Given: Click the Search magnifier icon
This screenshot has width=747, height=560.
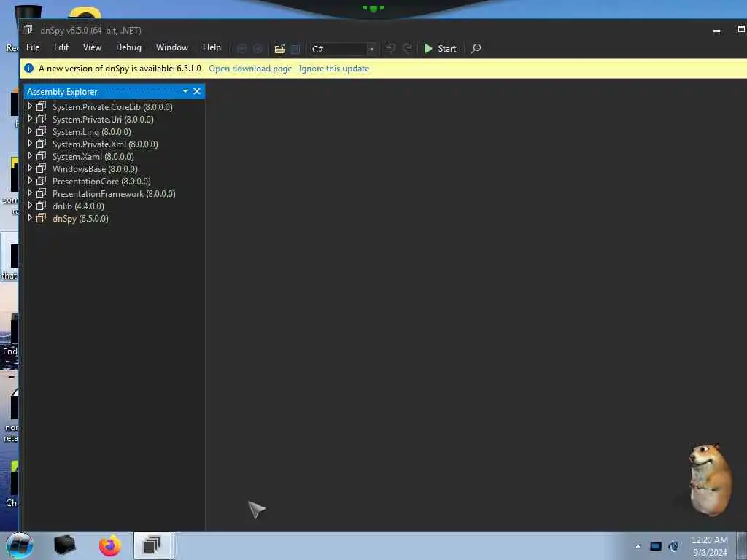Looking at the screenshot, I should pos(476,49).
